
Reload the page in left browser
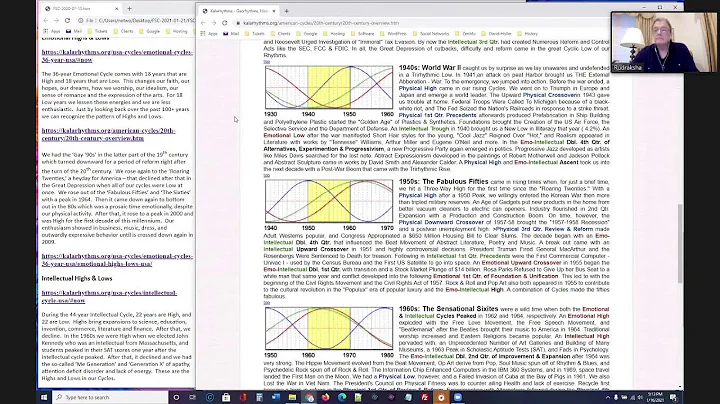[67, 21]
